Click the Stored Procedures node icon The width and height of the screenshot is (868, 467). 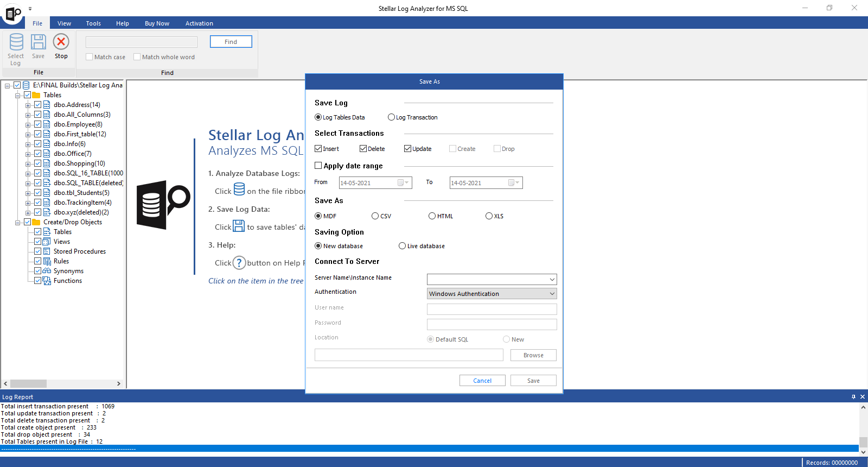click(x=47, y=251)
